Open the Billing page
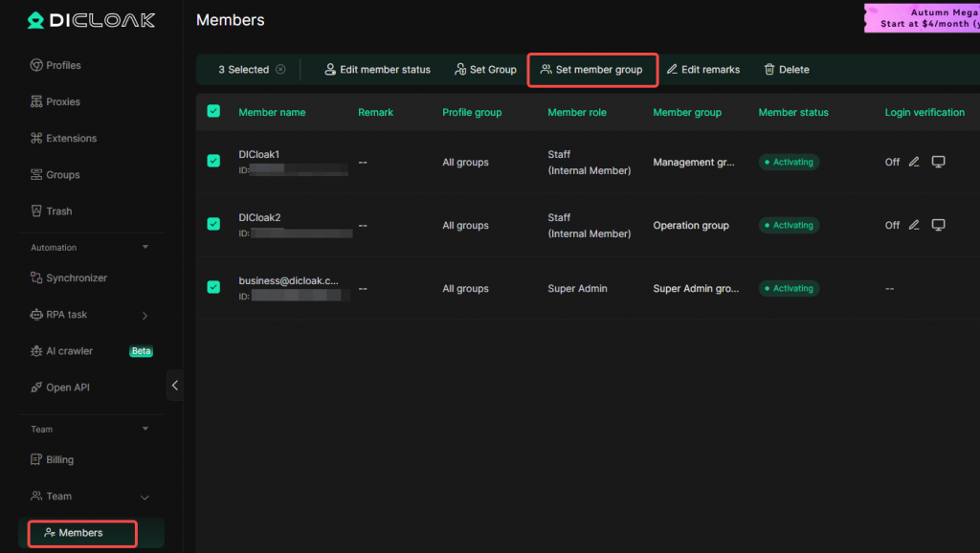Screen dimensions: 980x553 pos(59,460)
